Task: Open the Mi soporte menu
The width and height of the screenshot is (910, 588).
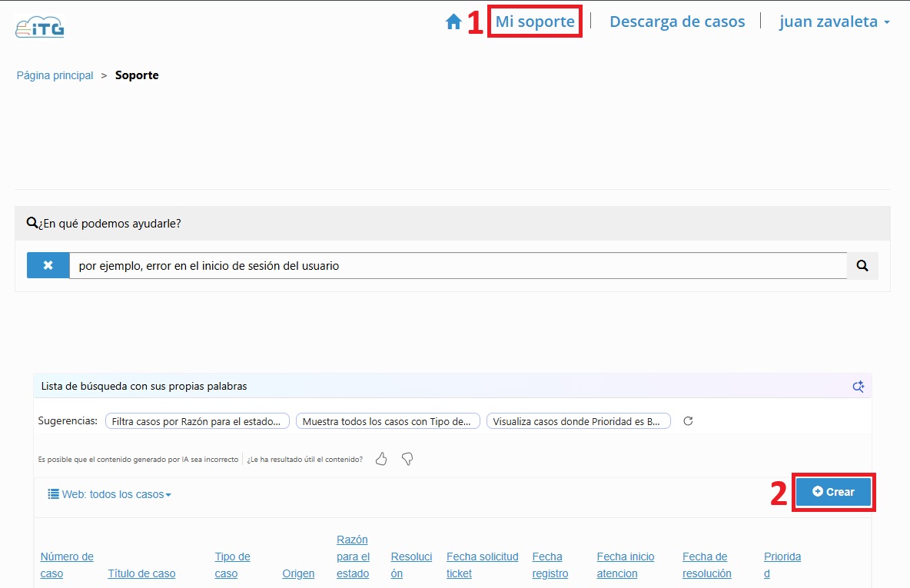Action: click(x=535, y=22)
